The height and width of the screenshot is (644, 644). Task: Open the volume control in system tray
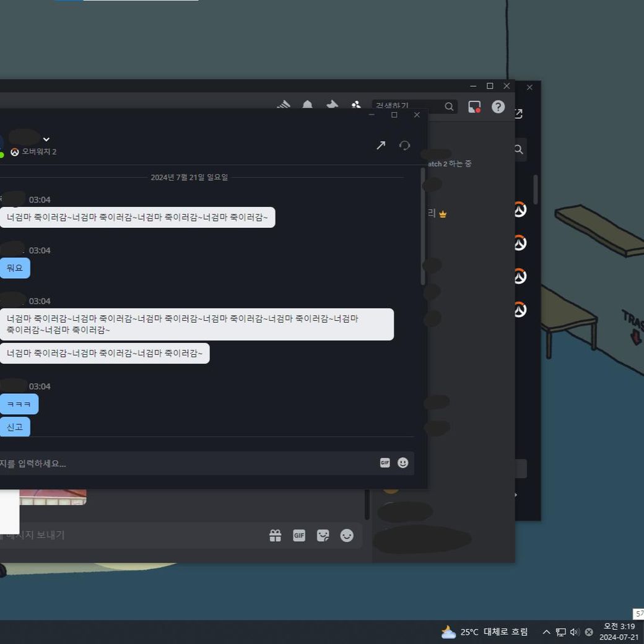(x=575, y=632)
